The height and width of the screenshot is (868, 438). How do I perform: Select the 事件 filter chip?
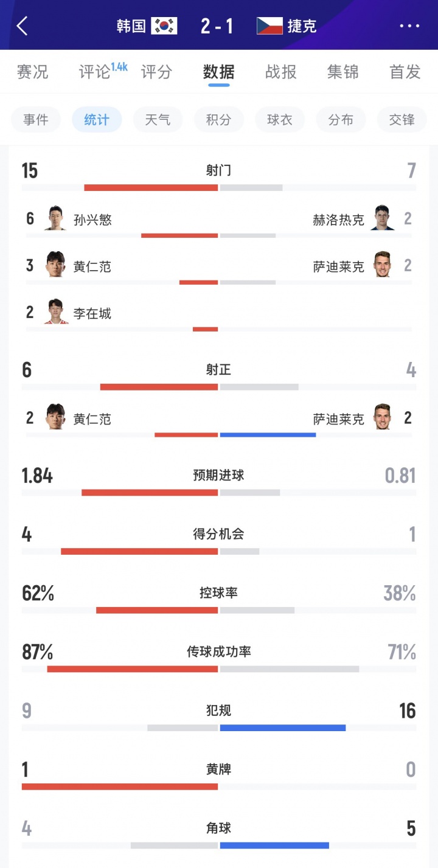[36, 120]
